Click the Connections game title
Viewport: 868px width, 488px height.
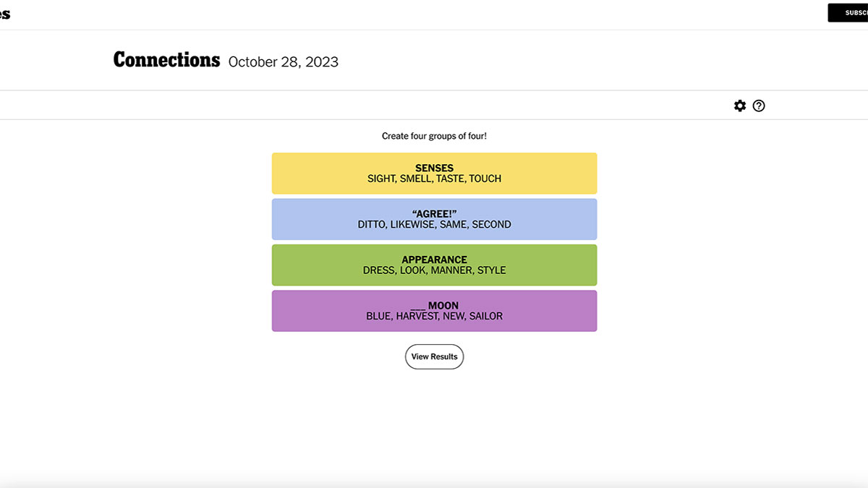pyautogui.click(x=166, y=60)
